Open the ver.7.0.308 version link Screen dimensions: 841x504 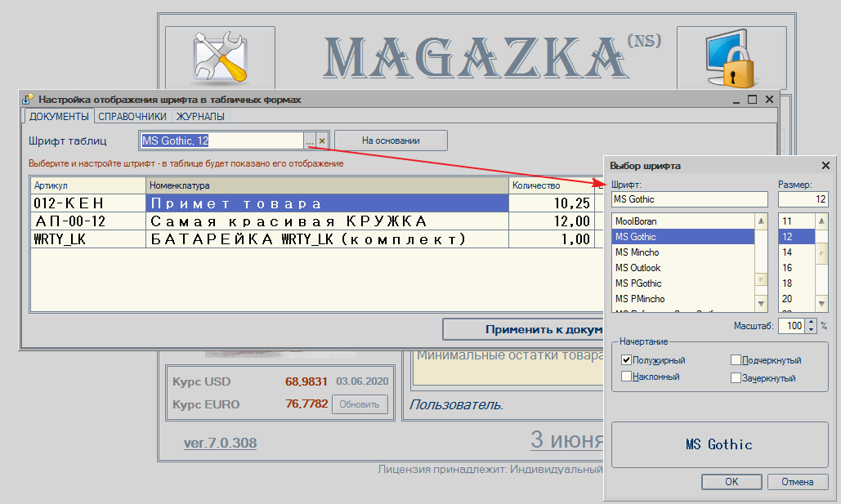click(x=221, y=443)
